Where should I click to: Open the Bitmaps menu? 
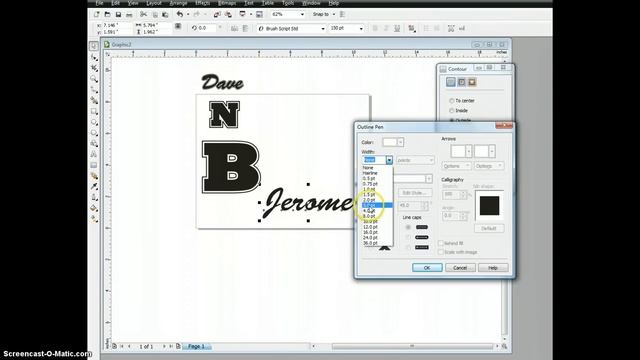[227, 3]
